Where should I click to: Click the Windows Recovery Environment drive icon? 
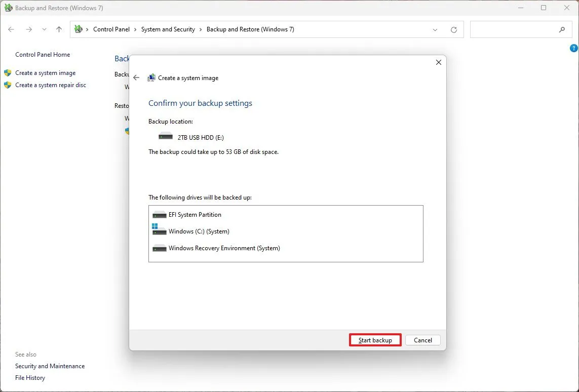pos(159,248)
